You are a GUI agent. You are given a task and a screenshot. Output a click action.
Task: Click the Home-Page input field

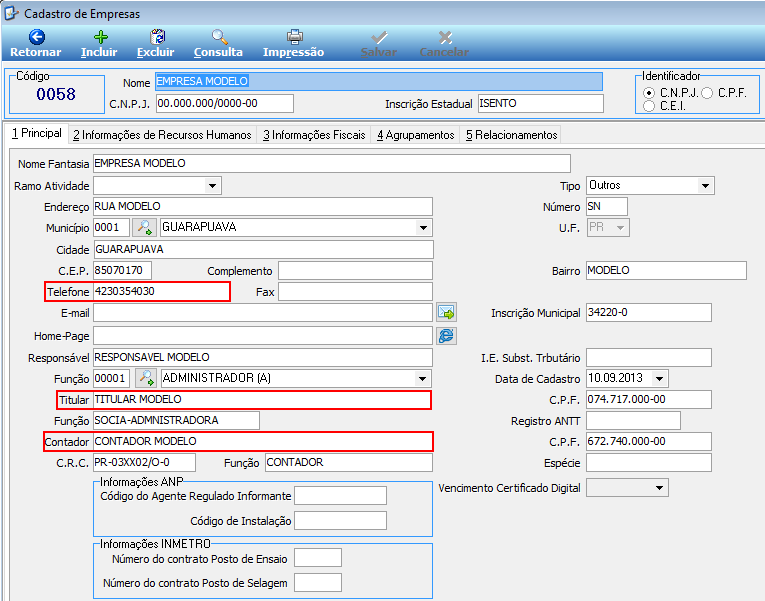(262, 336)
